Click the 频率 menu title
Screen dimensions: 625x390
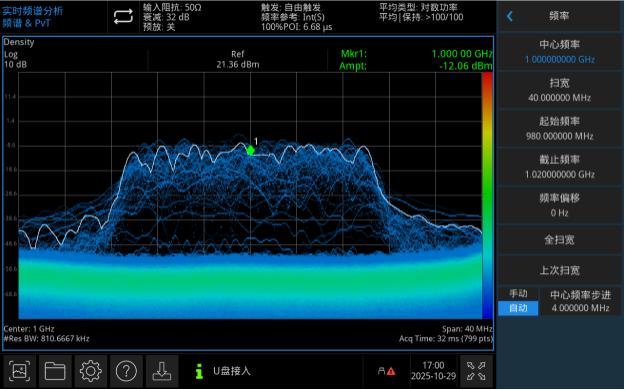click(x=559, y=16)
